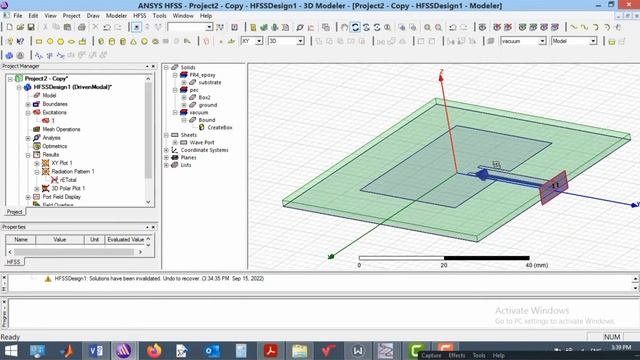Open the Tools menu
Image resolution: width=640 pixels, height=360 pixels.
[x=159, y=16]
